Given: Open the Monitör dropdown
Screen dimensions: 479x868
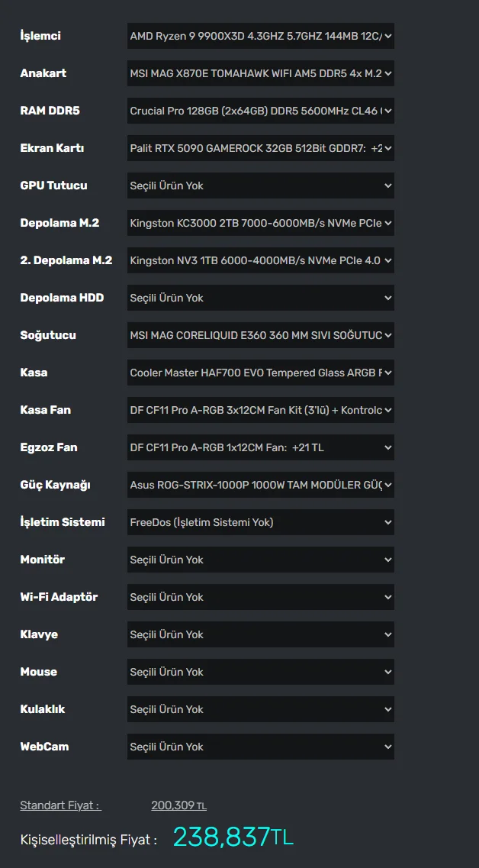Looking at the screenshot, I should [260, 560].
